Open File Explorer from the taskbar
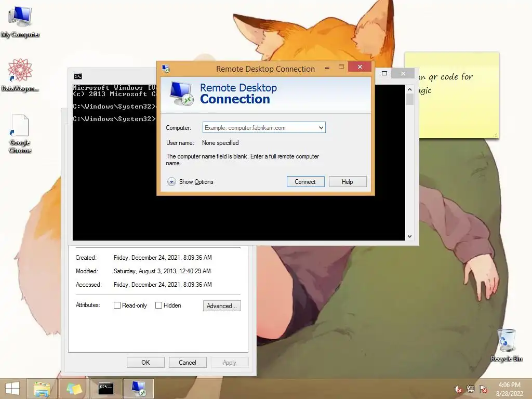 (x=42, y=389)
